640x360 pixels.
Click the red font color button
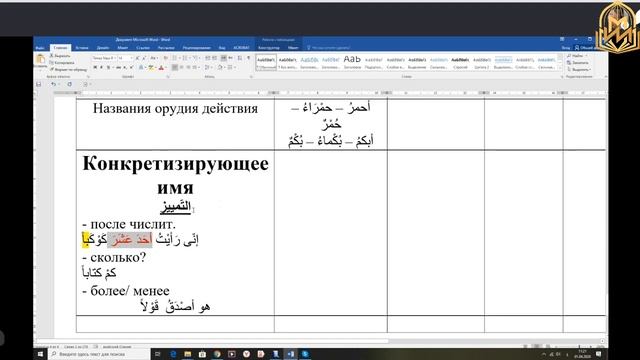(161, 67)
